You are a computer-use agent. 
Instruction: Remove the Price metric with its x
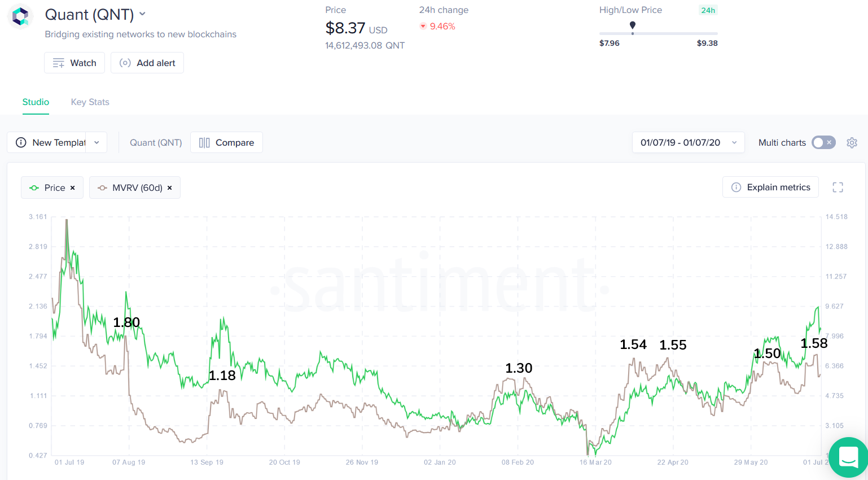click(72, 187)
